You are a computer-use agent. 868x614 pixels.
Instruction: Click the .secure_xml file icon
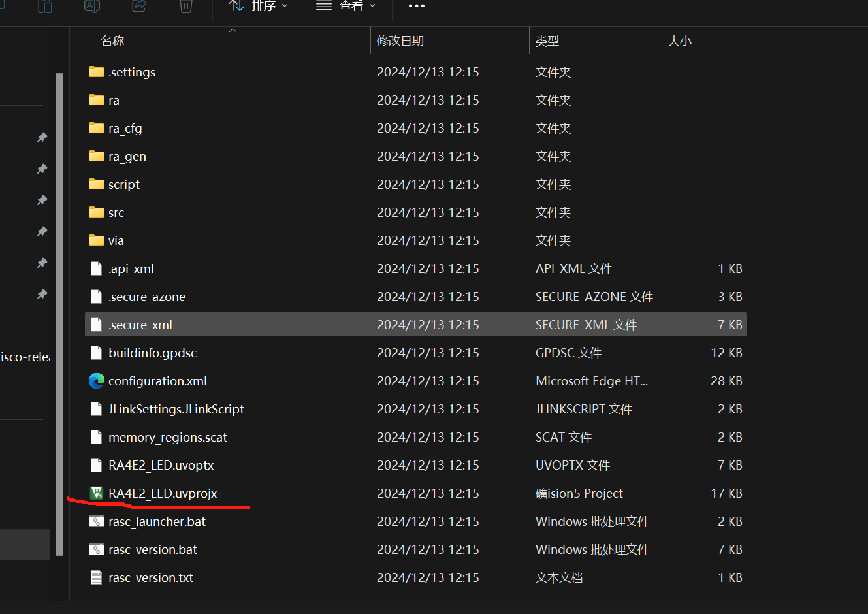point(97,324)
